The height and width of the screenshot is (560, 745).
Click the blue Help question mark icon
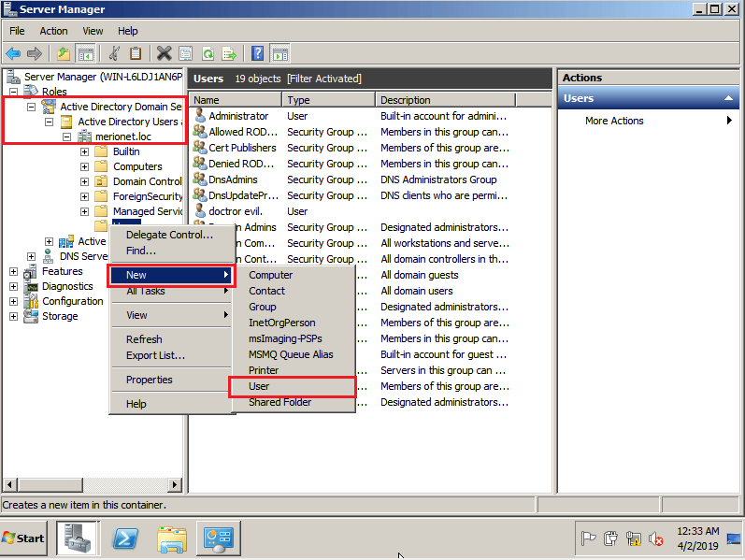pyautogui.click(x=257, y=53)
